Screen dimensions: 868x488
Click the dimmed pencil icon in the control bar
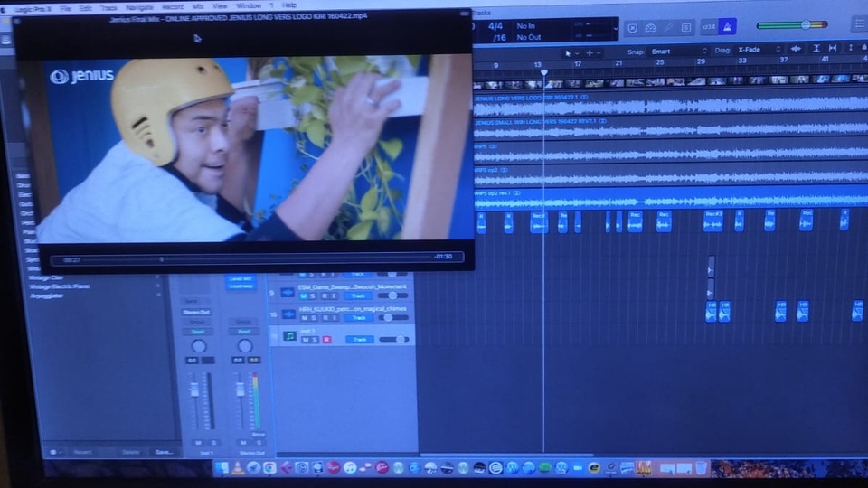click(x=669, y=28)
